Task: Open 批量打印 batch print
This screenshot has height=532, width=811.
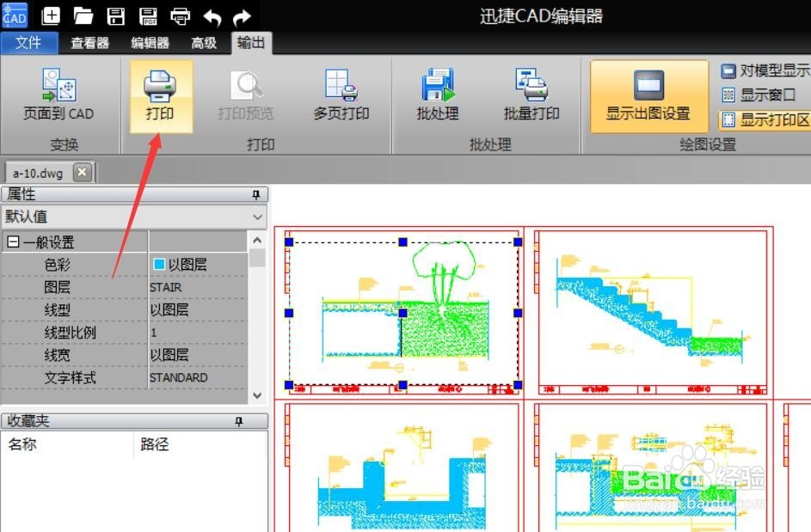Action: [531, 95]
